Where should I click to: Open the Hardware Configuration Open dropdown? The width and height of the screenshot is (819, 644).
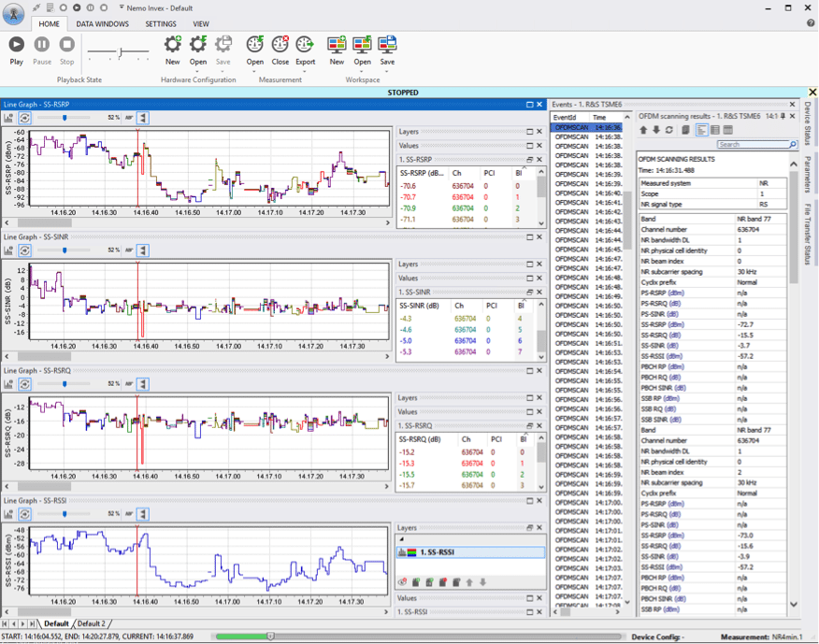click(198, 71)
